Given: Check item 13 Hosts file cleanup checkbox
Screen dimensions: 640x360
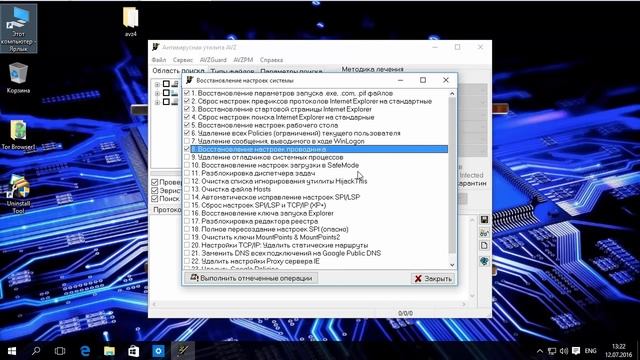Looking at the screenshot, I should pyautogui.click(x=187, y=189).
